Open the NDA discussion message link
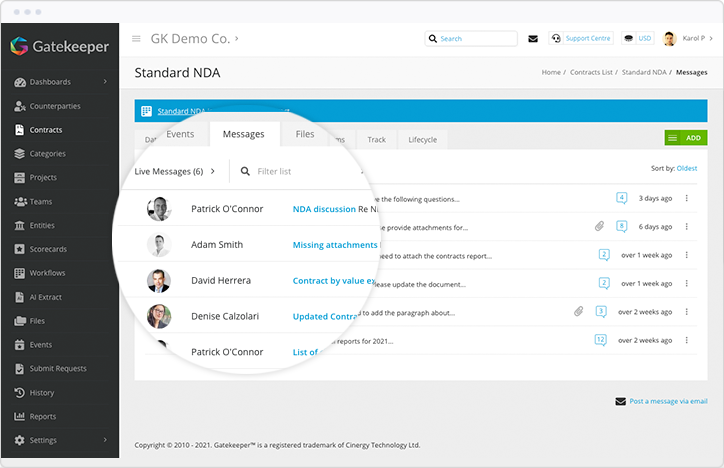The image size is (724, 468). click(324, 209)
